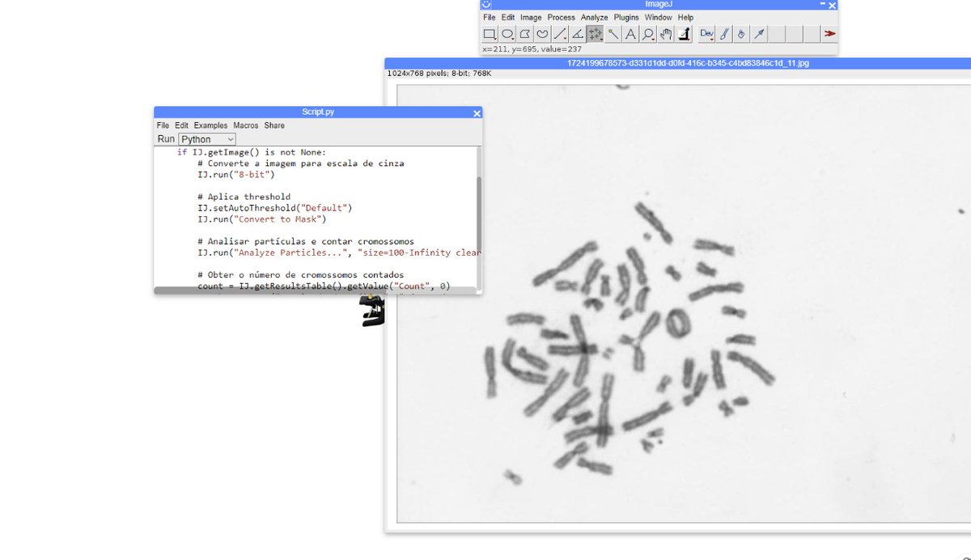This screenshot has width=971, height=560.
Task: Expand the Python language dropdown
Action: tap(207, 139)
